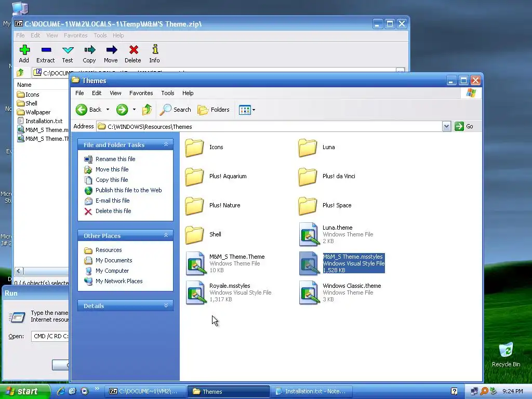The width and height of the screenshot is (532, 399).
Task: Open the Help menu in Themes window
Action: 188,93
